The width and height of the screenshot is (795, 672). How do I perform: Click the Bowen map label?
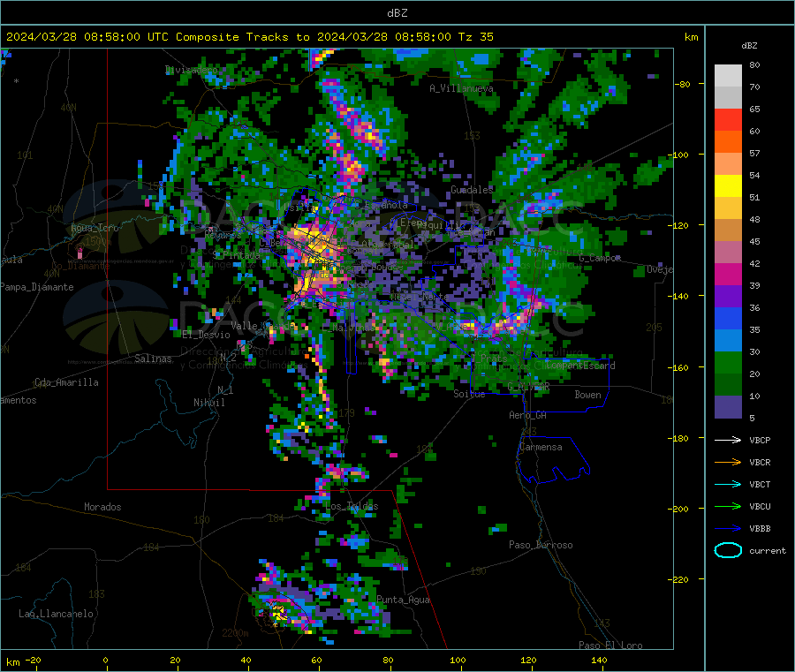[x=587, y=395]
